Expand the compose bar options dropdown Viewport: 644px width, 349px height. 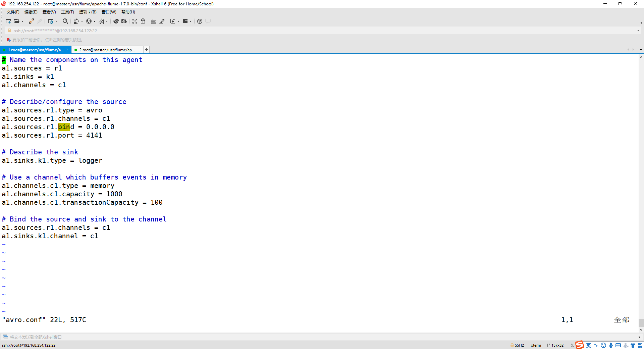(x=639, y=337)
